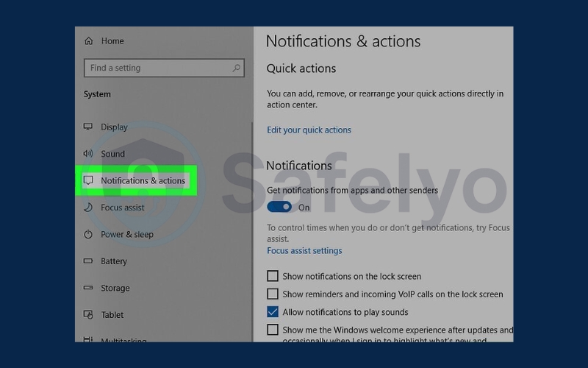Go to Sound settings
Viewport: 588px width, 368px height.
tap(112, 154)
